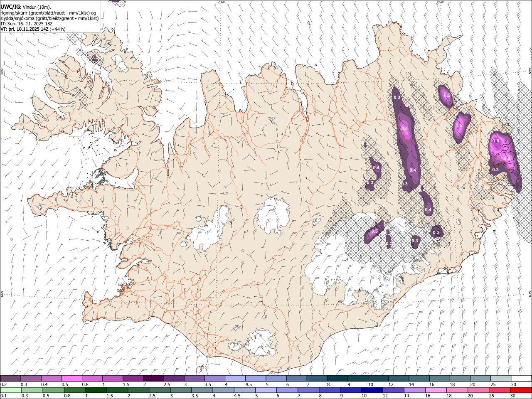
Task: Select the pale green 0.1 swatch, lower legend
Action: point(11,390)
